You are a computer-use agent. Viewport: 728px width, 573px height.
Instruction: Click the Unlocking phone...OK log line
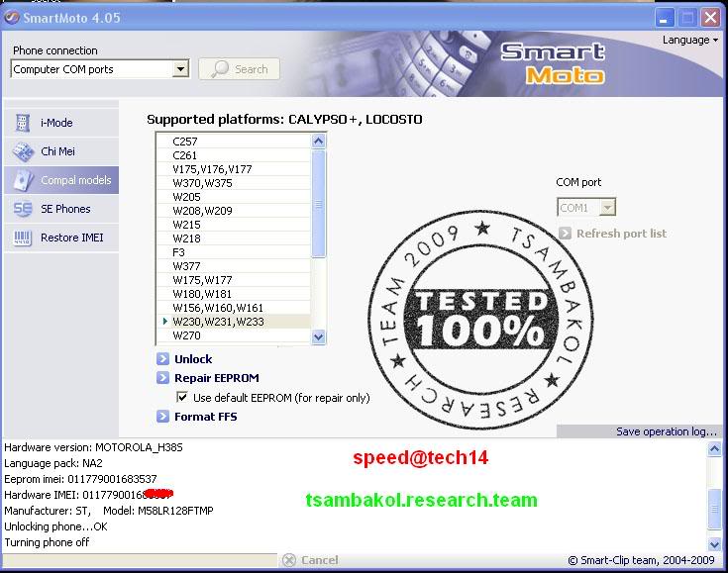tap(55, 526)
